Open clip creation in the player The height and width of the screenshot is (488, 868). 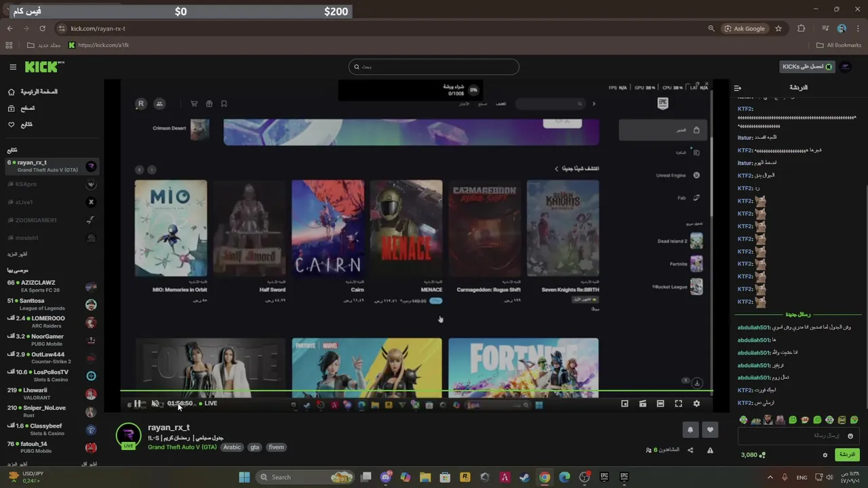coord(642,403)
